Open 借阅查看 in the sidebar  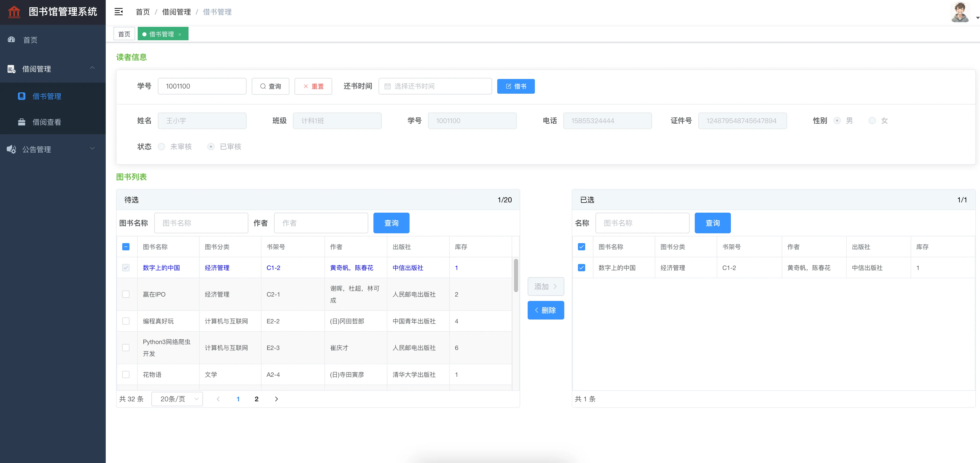[x=47, y=122]
